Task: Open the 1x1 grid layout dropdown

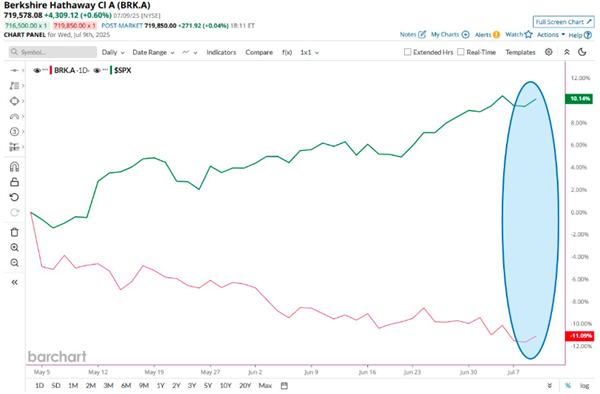Action: (x=310, y=52)
